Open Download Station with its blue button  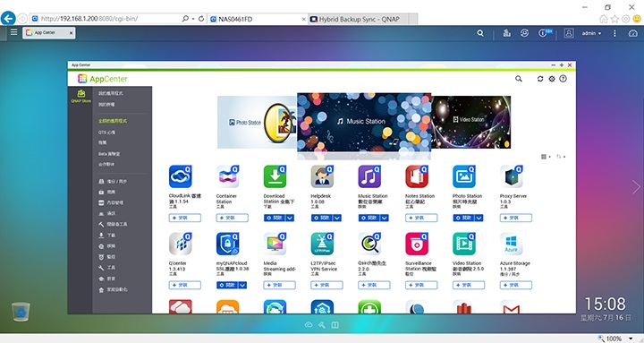pyautogui.click(x=275, y=218)
